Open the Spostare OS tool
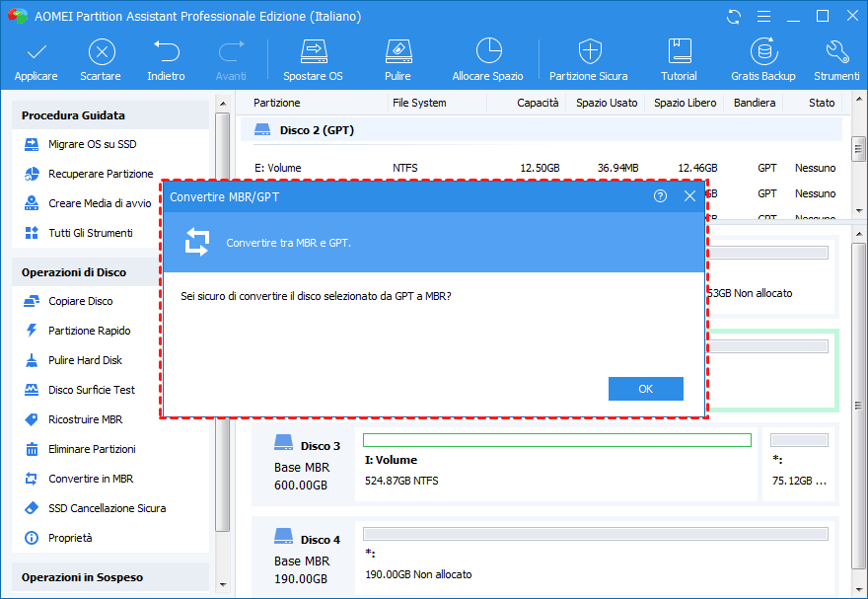The width and height of the screenshot is (868, 599). click(314, 60)
